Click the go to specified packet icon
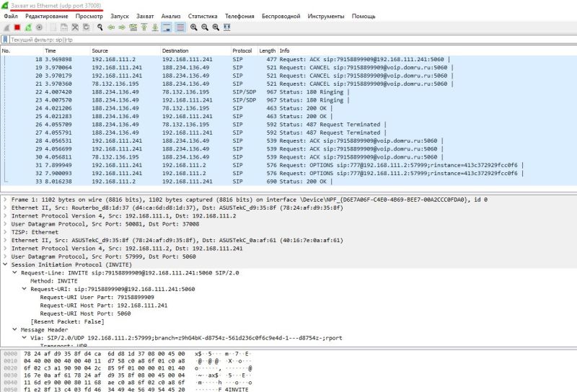This screenshot has width=577, height=392. pos(133,27)
